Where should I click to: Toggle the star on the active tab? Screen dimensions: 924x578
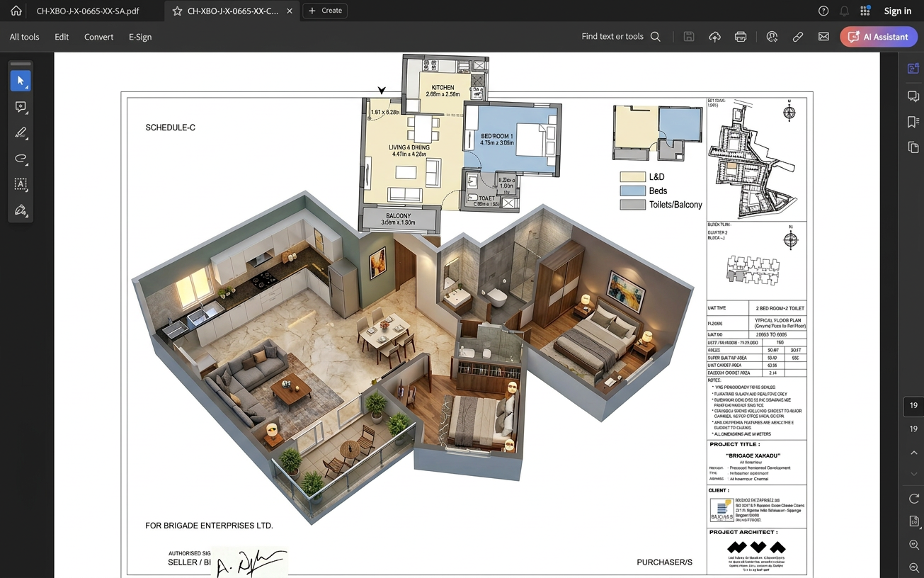[x=177, y=11]
